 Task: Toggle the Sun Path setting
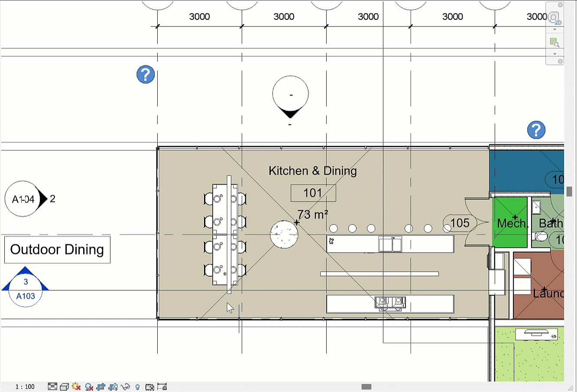point(77,386)
